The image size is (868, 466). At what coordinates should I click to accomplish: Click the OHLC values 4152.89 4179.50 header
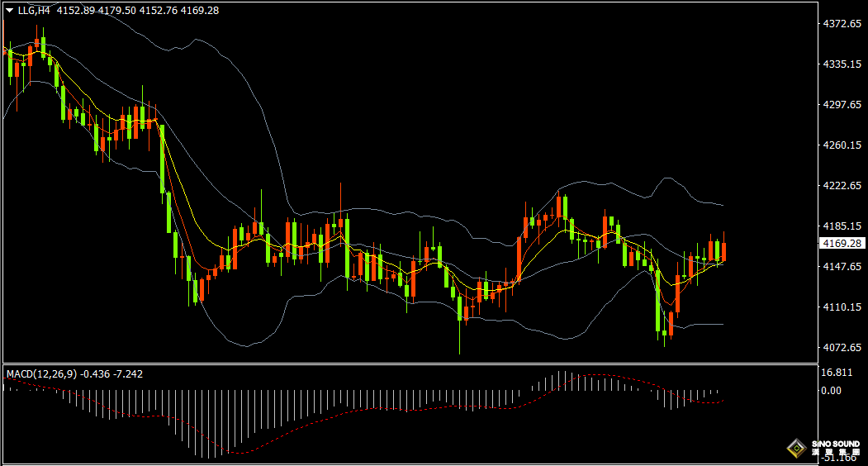pyautogui.click(x=97, y=11)
